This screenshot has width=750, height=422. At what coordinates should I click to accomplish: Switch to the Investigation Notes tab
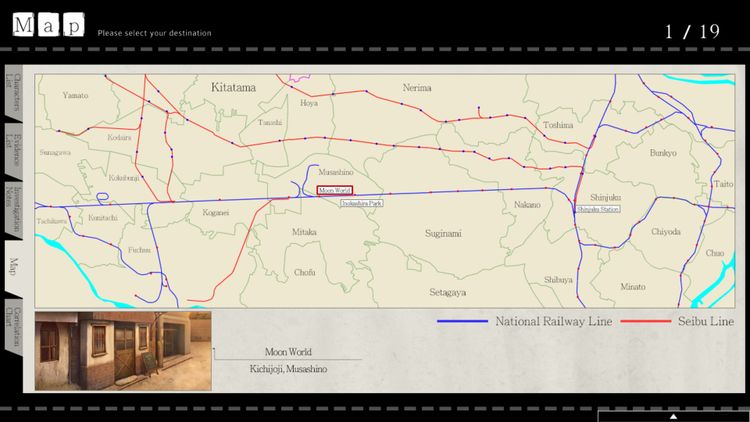(x=12, y=207)
